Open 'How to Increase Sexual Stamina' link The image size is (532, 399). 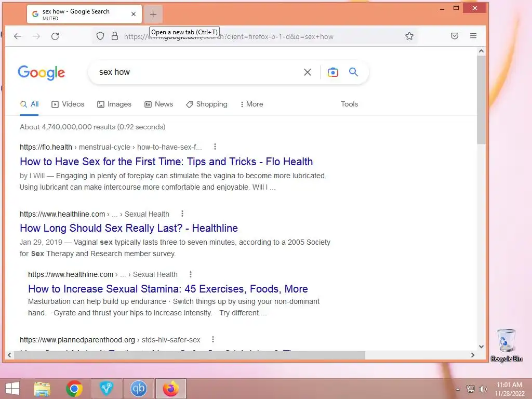click(x=168, y=289)
